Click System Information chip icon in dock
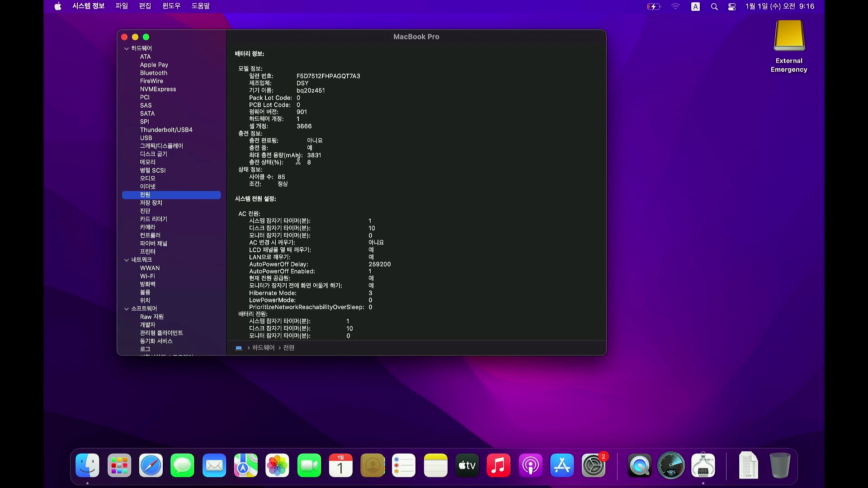The image size is (868, 488). pyautogui.click(x=703, y=465)
